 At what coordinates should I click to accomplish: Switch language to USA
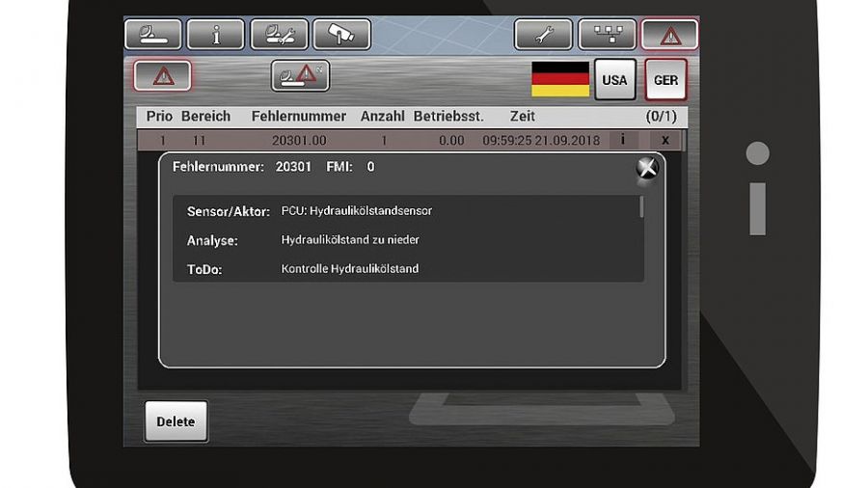pos(614,80)
